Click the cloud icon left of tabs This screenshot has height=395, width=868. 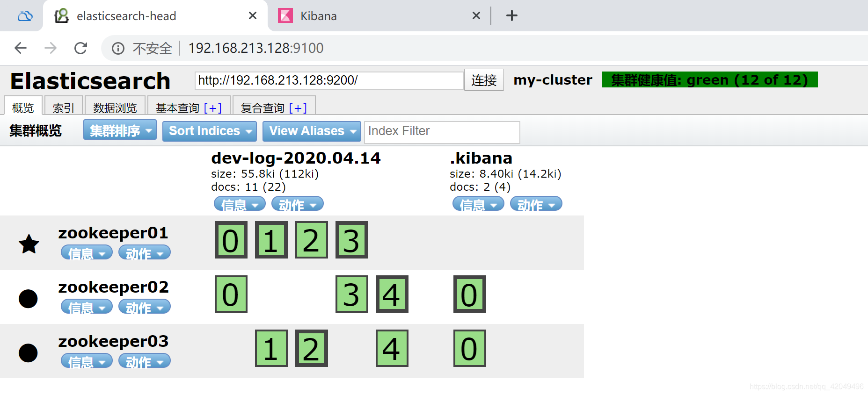coord(25,16)
